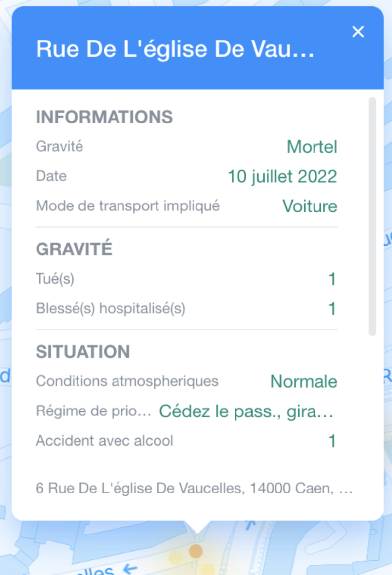Close the accident details popup

(358, 32)
